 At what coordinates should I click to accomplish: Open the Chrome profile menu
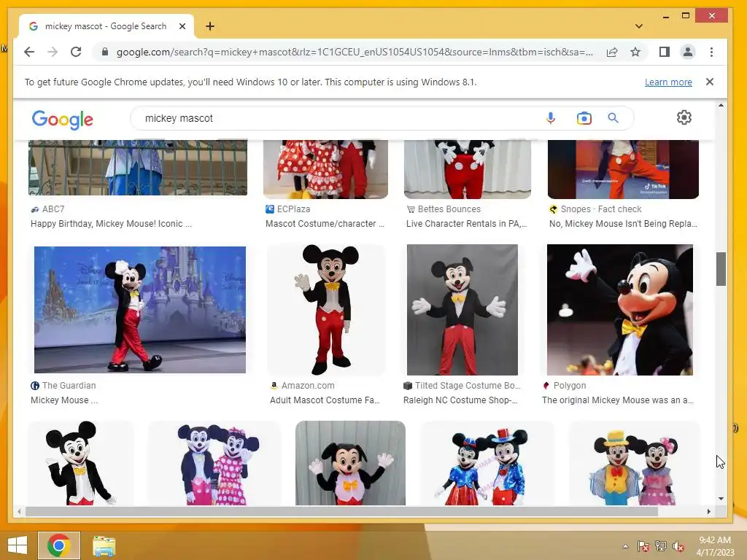687,52
